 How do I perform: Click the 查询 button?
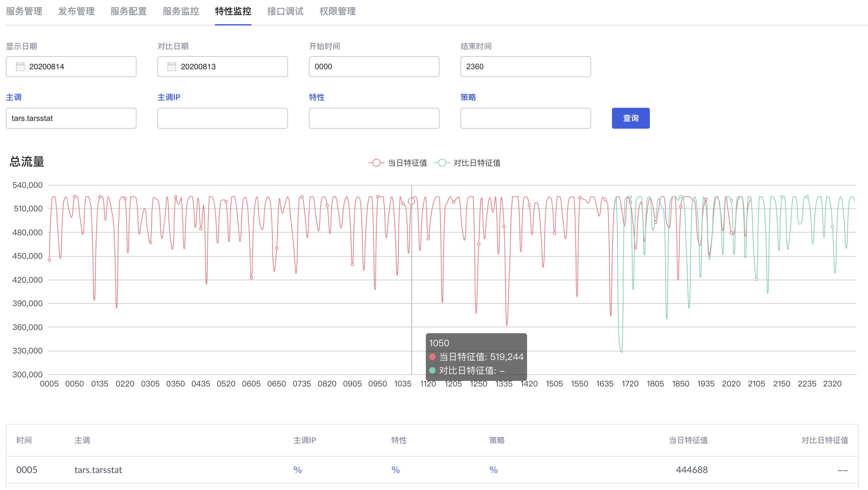click(631, 118)
